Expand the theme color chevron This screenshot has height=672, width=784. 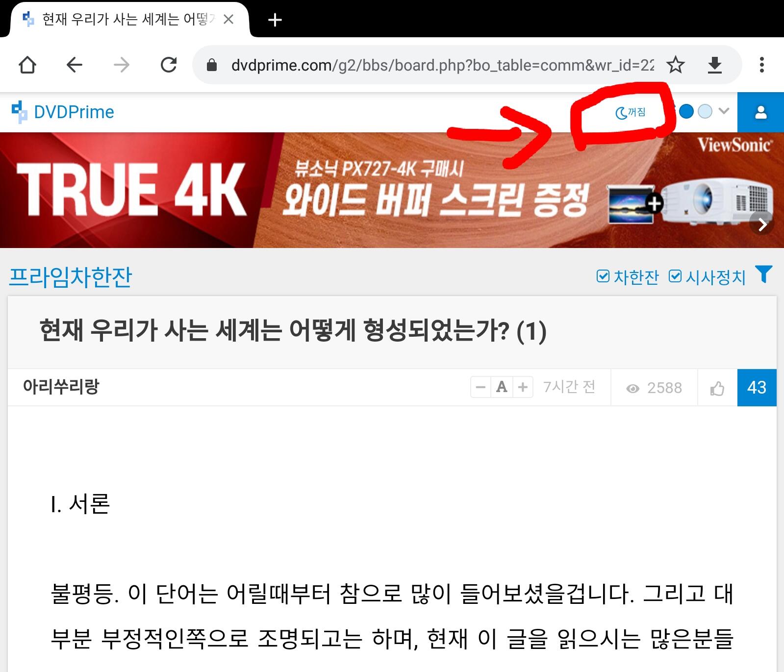[x=724, y=111]
